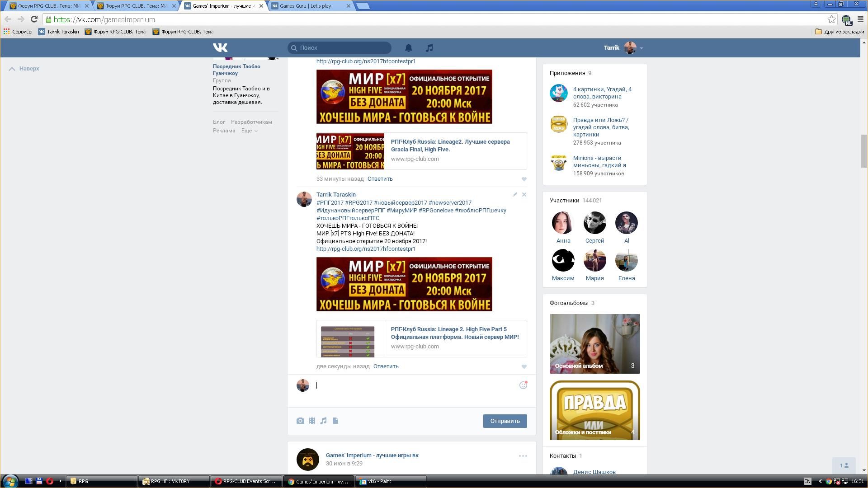Open the Minions app link
Image resolution: width=868 pixels, height=488 pixels.
tap(599, 162)
